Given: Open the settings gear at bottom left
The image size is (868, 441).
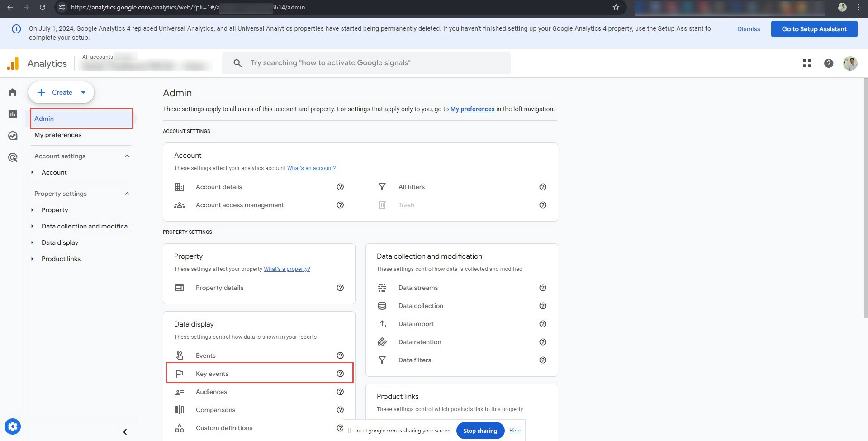Looking at the screenshot, I should pyautogui.click(x=13, y=426).
